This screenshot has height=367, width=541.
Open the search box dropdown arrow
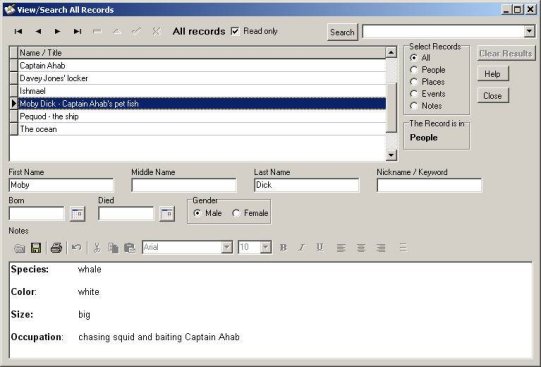coord(529,31)
